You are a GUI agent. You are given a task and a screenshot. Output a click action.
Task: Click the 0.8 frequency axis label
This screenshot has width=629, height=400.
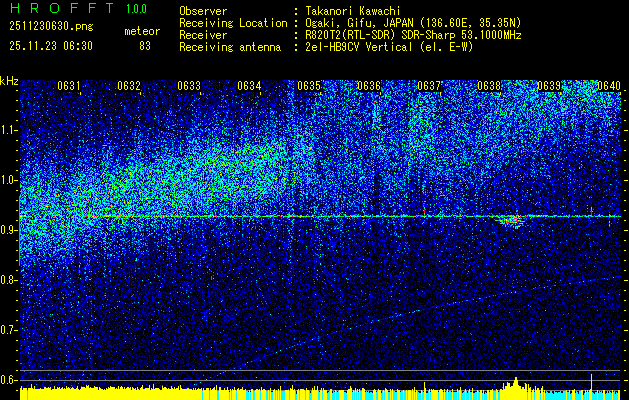(9, 280)
